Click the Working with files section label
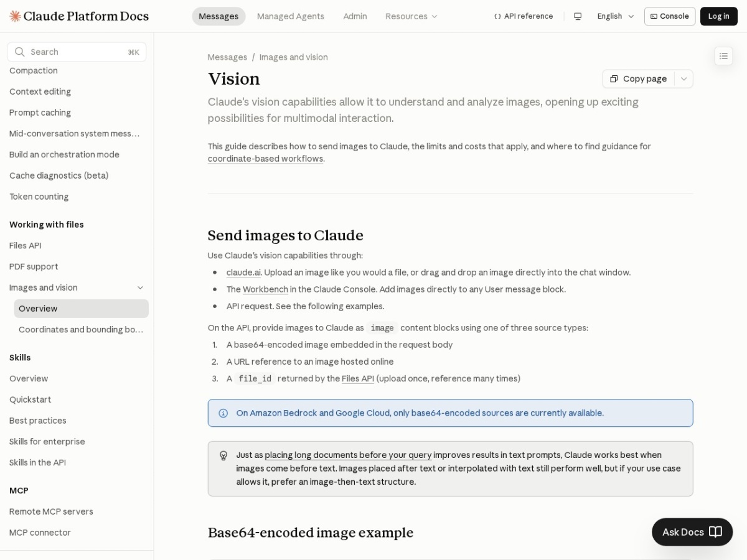 tap(47, 225)
